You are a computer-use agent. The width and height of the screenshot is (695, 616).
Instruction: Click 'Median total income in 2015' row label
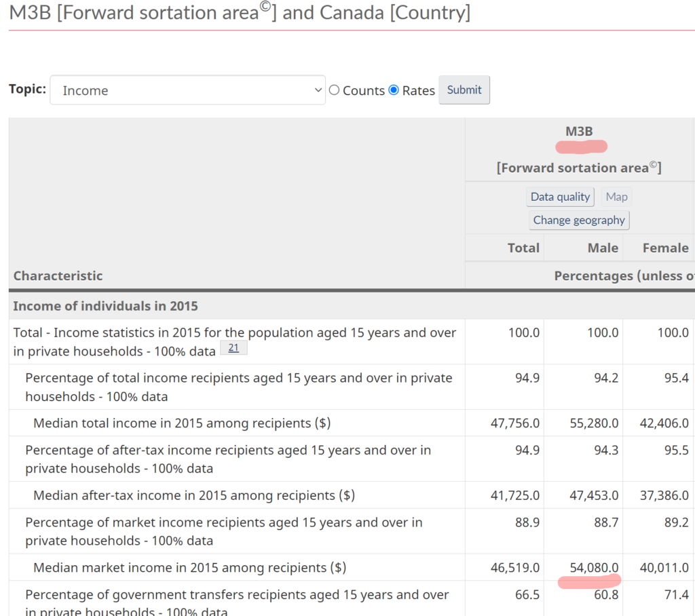(x=182, y=423)
